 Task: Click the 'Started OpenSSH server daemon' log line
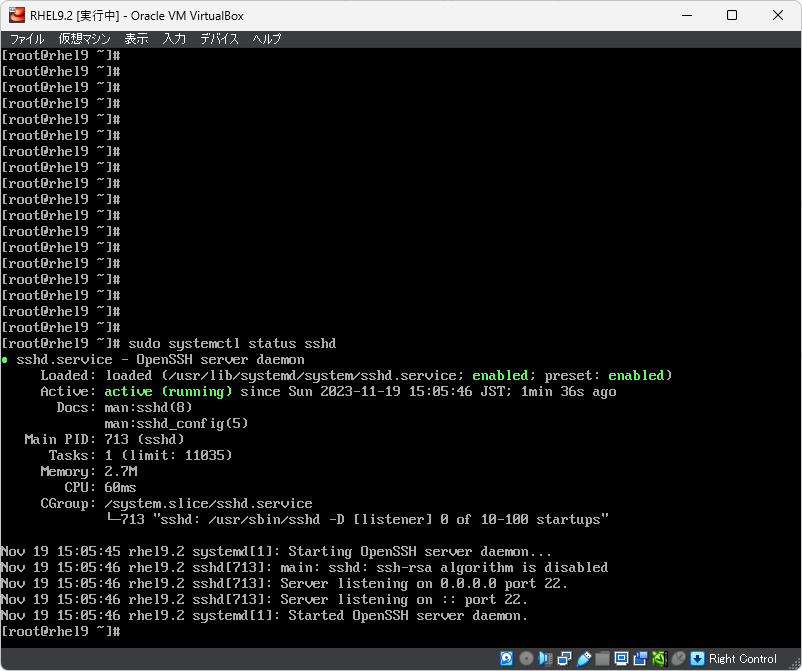(x=264, y=615)
